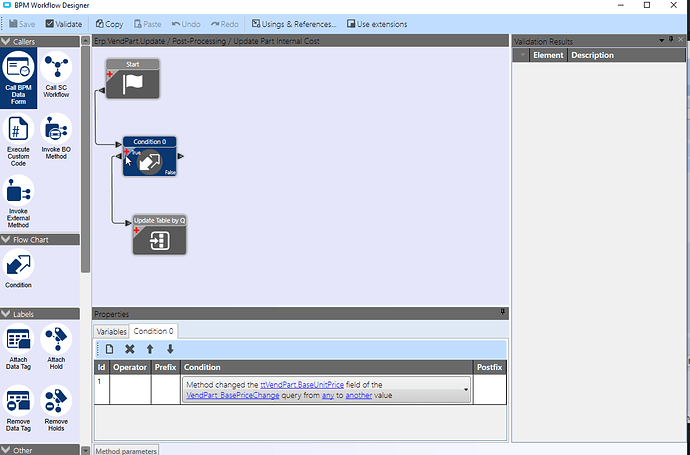Collapse the Labels section
The image size is (690, 455).
coord(6,314)
